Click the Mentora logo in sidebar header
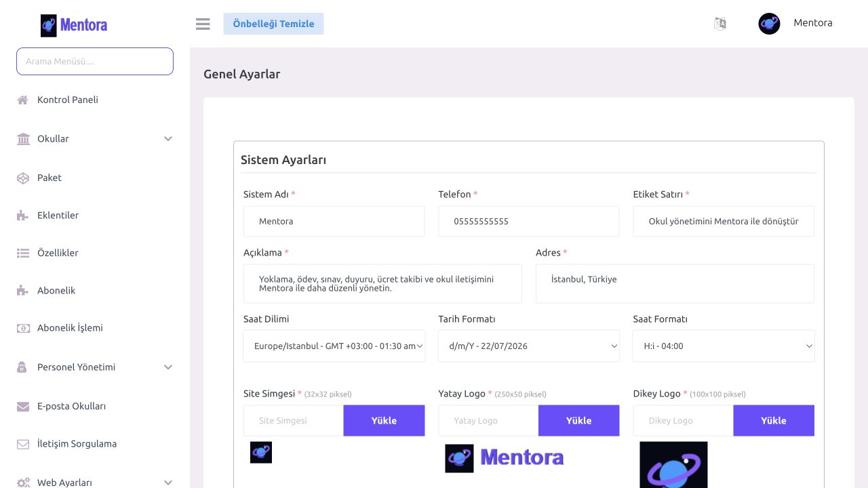The height and width of the screenshot is (488, 868). pyautogui.click(x=74, y=25)
